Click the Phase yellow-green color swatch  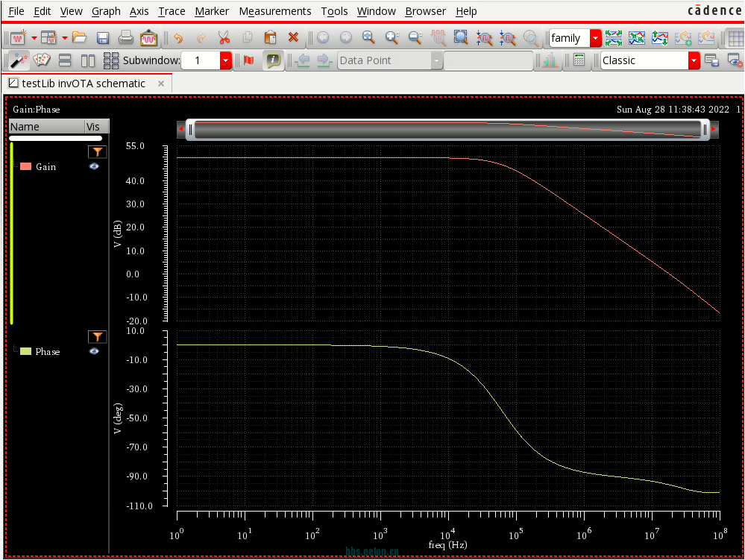click(x=25, y=351)
